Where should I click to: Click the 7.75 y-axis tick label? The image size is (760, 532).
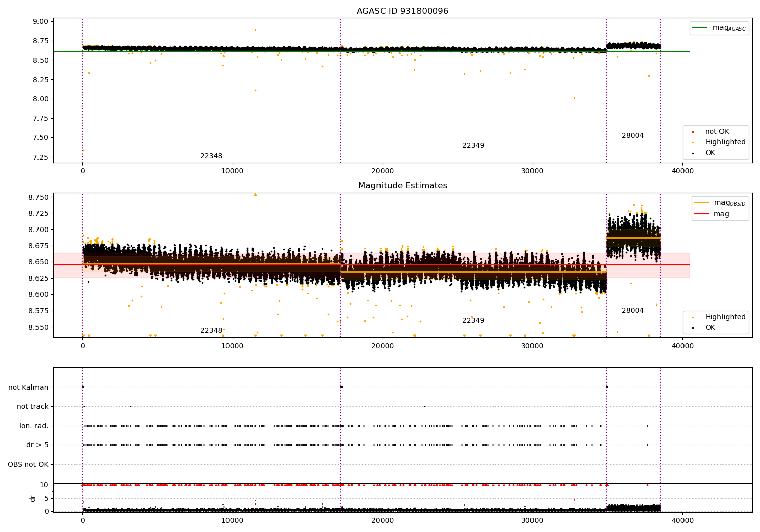41,119
